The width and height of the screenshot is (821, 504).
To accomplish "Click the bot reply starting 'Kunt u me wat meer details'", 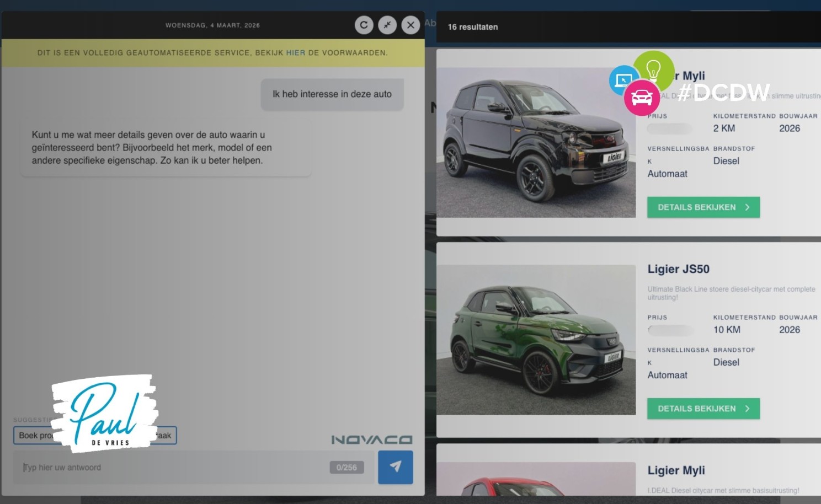I will (x=166, y=148).
